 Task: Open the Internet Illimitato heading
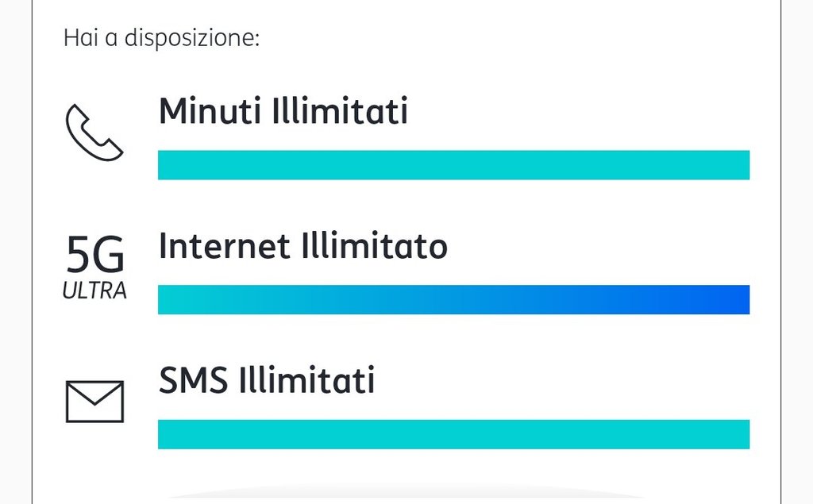click(x=303, y=246)
